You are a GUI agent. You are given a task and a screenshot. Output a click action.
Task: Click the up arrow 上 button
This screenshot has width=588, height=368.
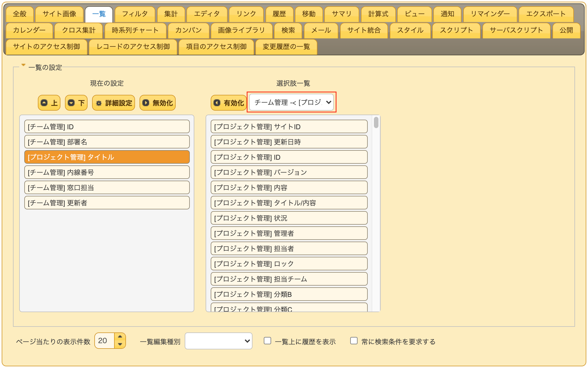coord(49,103)
